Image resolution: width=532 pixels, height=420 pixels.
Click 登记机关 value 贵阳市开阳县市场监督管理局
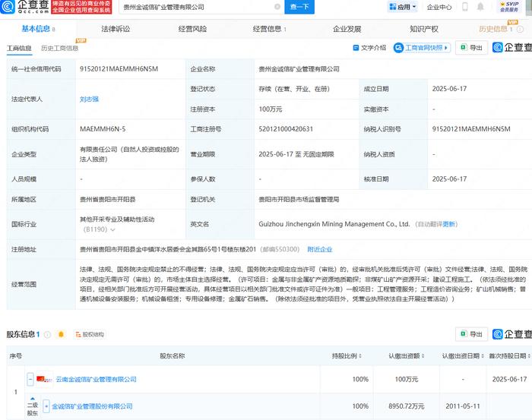click(x=299, y=199)
